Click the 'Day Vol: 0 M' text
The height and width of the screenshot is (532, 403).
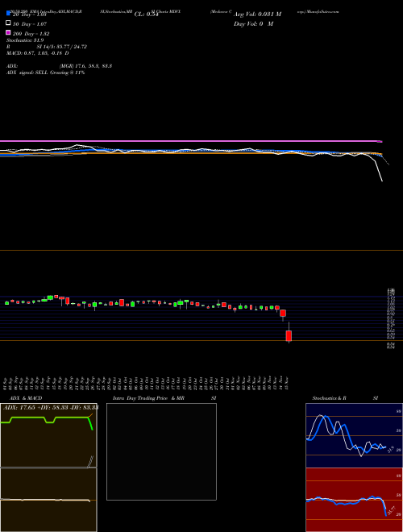(x=253, y=23)
